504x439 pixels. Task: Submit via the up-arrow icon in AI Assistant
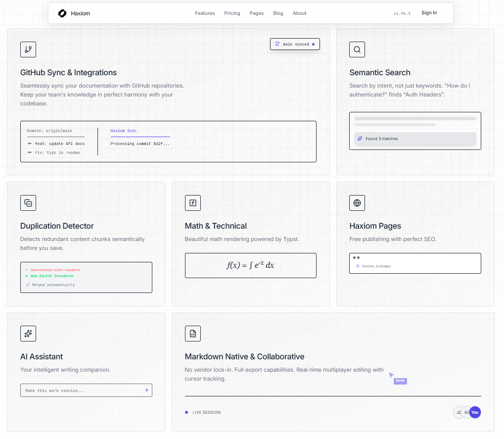pyautogui.click(x=146, y=390)
